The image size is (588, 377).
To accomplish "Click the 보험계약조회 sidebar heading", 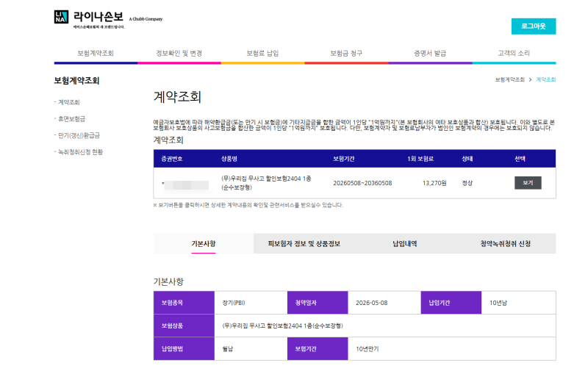I will click(x=76, y=80).
